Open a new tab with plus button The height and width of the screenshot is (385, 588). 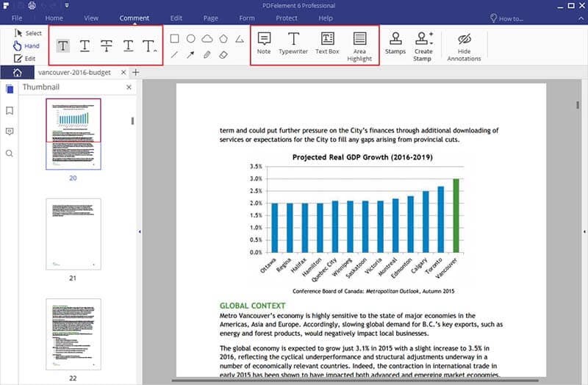point(136,72)
